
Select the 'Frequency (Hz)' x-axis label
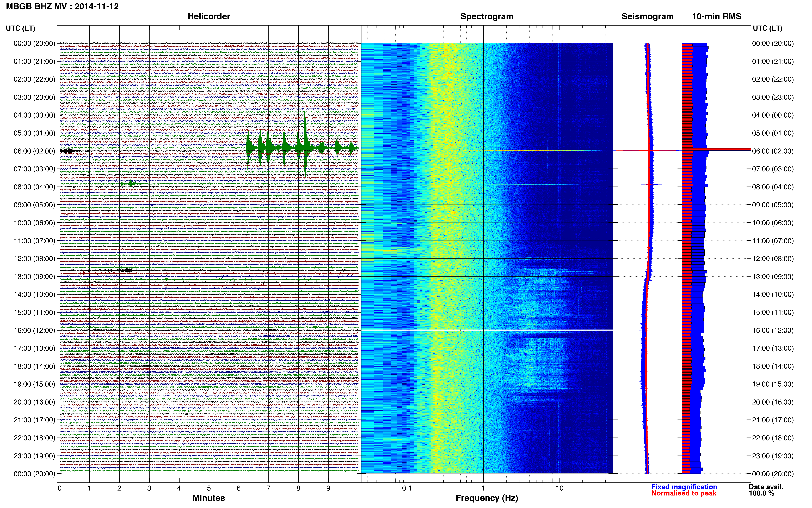[x=487, y=498]
